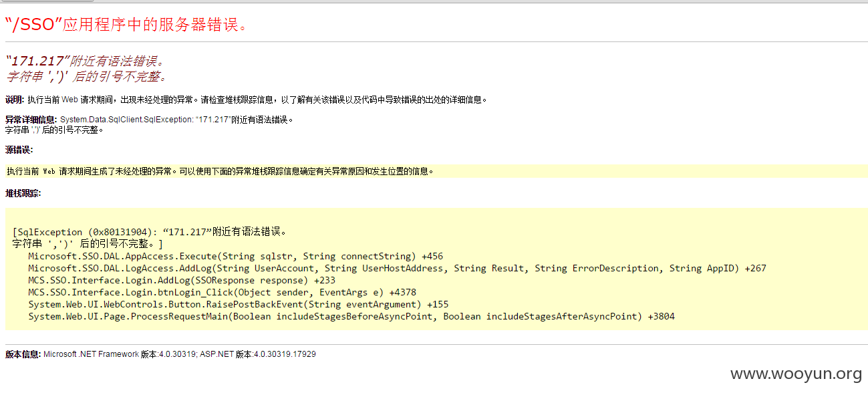Click the 异常详细信息 SqlException line
Image resolution: width=868 pixels, height=393 pixels.
[150, 120]
